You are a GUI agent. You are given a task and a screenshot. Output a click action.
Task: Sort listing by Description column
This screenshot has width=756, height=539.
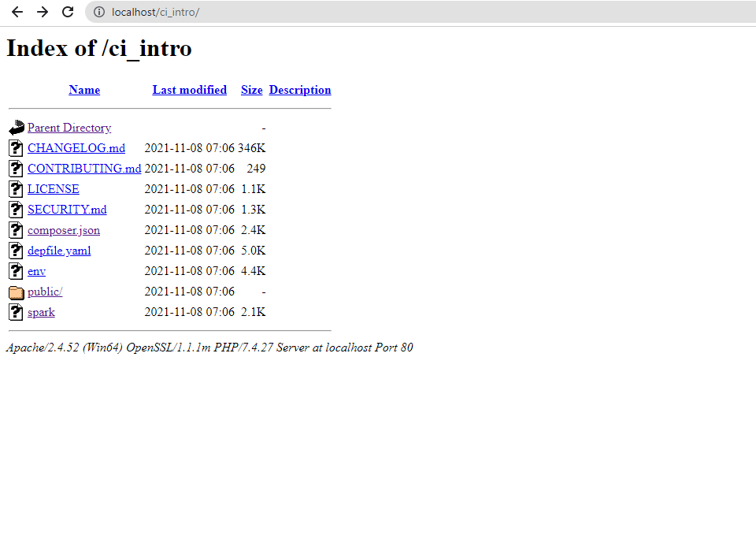(300, 91)
